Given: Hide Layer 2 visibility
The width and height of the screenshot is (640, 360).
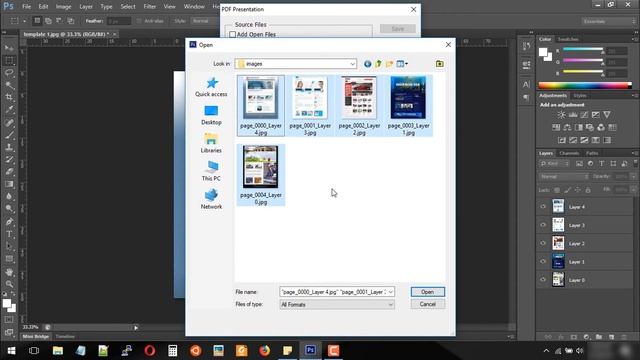Looking at the screenshot, I should pos(543,243).
